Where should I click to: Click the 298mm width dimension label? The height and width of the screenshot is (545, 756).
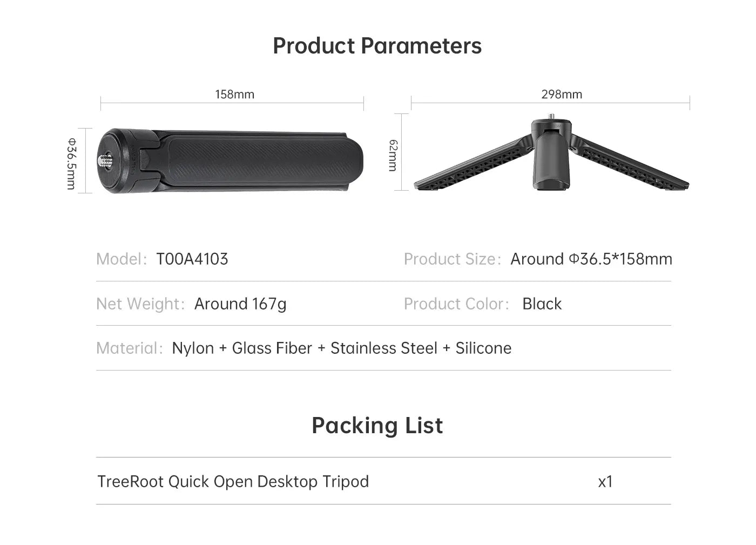(x=562, y=95)
